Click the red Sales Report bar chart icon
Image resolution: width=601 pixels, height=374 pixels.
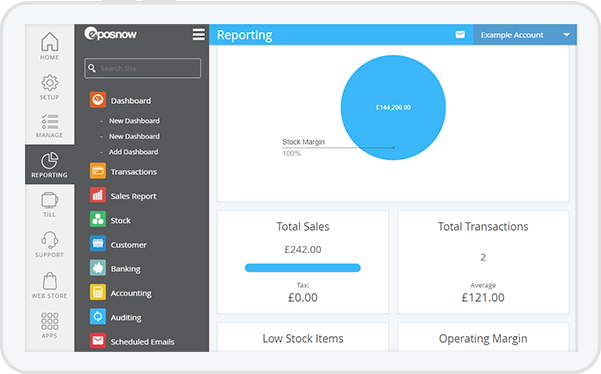point(98,195)
